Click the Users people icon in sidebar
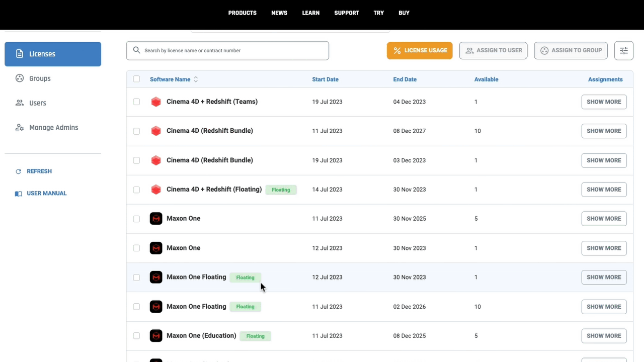 pyautogui.click(x=20, y=103)
